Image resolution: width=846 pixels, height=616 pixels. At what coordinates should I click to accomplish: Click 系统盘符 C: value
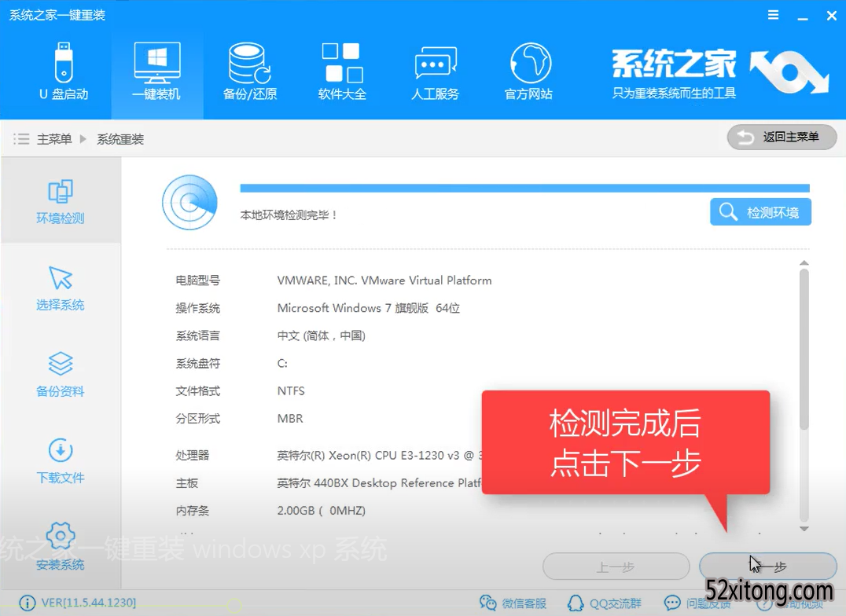[x=282, y=364]
